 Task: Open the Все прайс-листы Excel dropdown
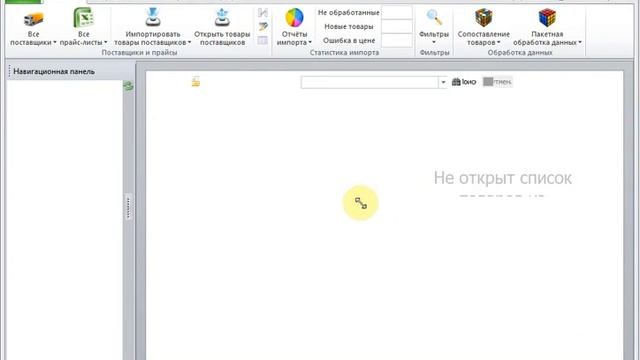[x=83, y=27]
